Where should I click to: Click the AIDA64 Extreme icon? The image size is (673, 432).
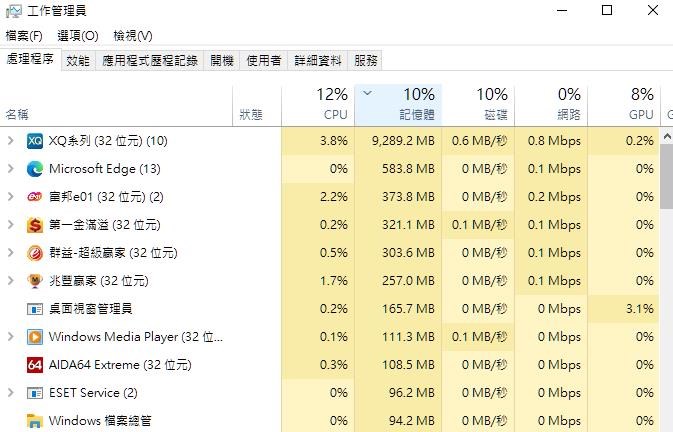click(35, 365)
